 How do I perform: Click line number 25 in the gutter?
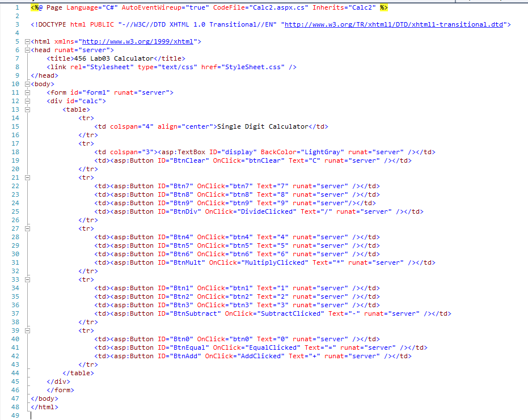15,211
